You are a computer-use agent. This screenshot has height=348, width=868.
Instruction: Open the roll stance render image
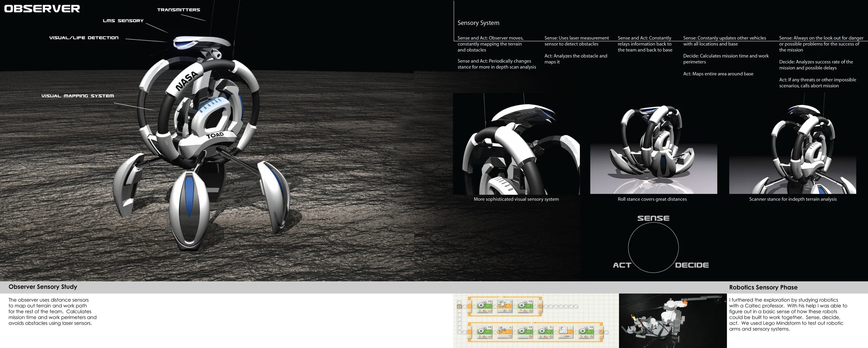pyautogui.click(x=653, y=149)
